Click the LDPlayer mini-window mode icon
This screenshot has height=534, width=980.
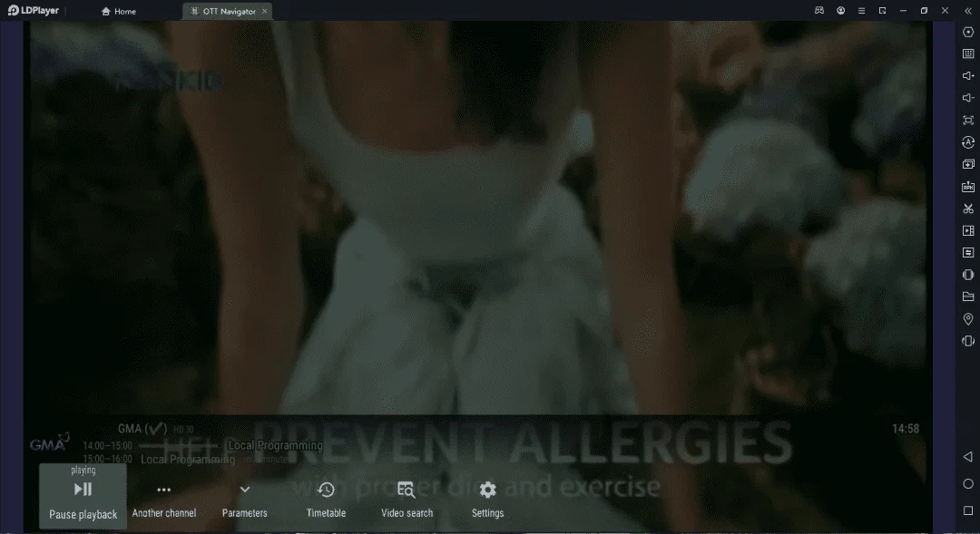click(x=883, y=11)
